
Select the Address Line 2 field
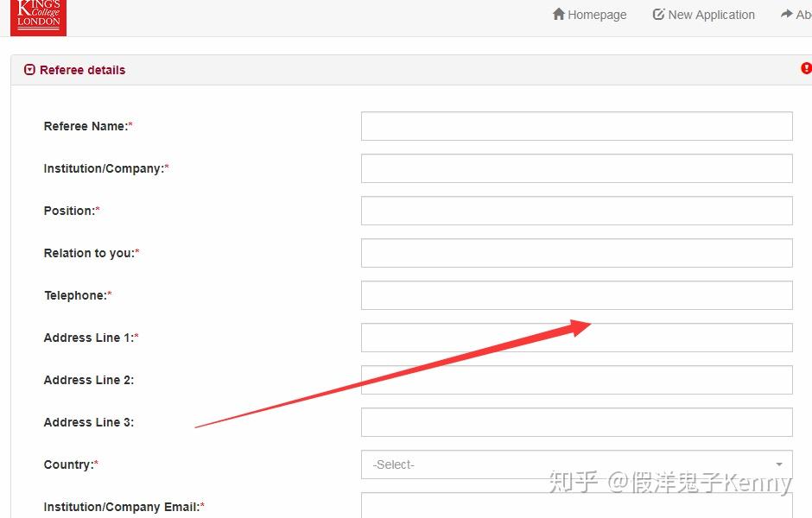[x=576, y=380]
